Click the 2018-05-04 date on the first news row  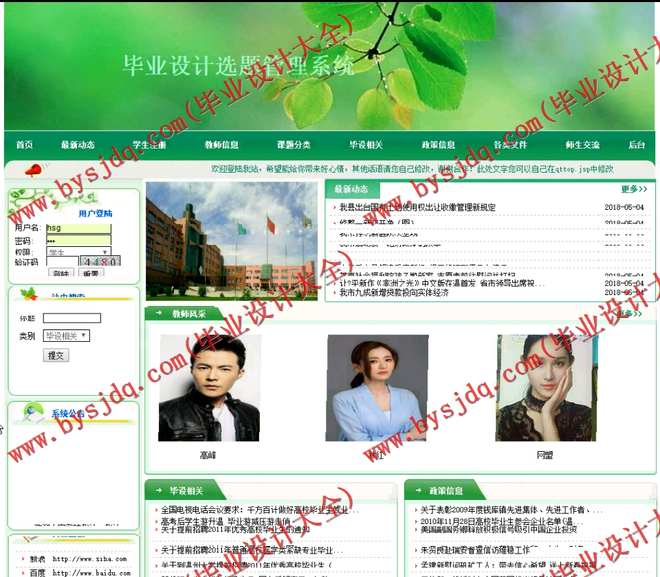(624, 207)
